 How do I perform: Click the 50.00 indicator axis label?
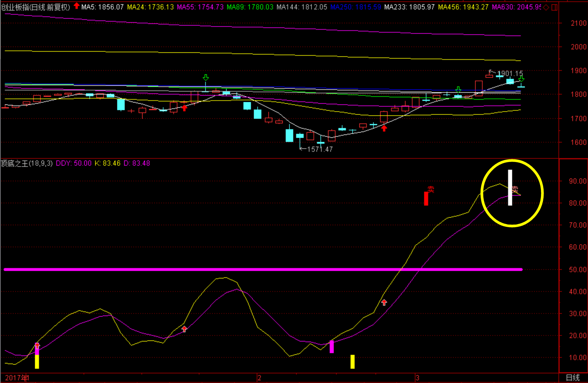tap(578, 270)
